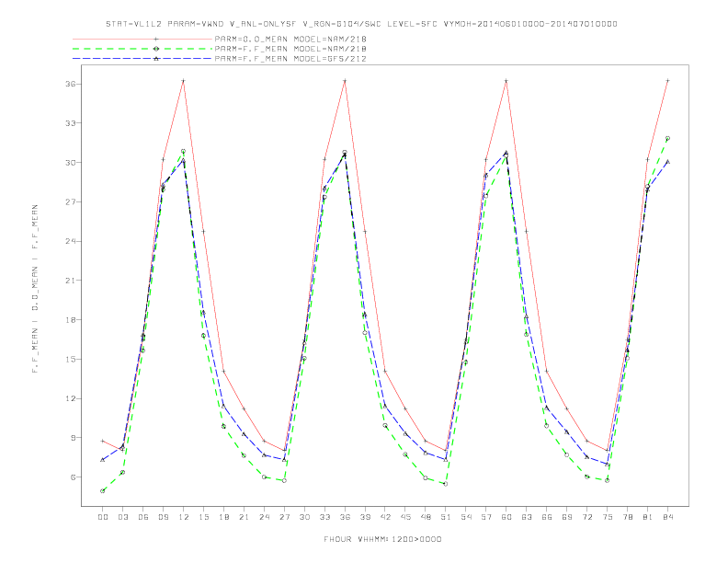Click x-axis forecast hour label 81
This screenshot has width=728, height=563.
648,517
